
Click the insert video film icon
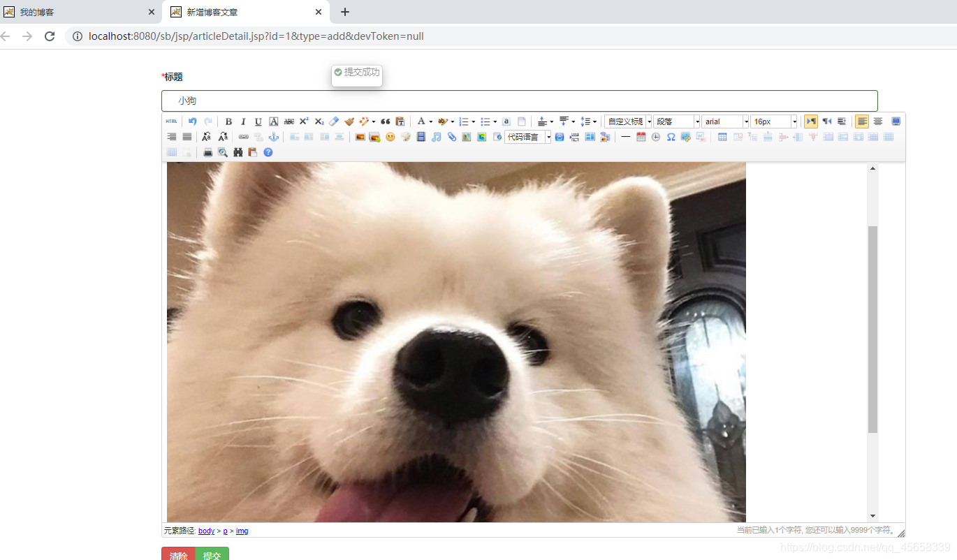(x=421, y=137)
